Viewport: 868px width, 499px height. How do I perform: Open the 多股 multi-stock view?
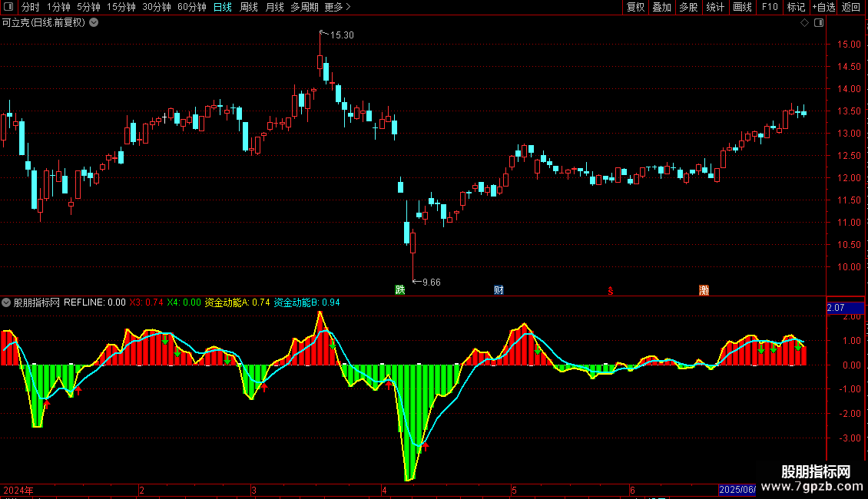(x=689, y=7)
